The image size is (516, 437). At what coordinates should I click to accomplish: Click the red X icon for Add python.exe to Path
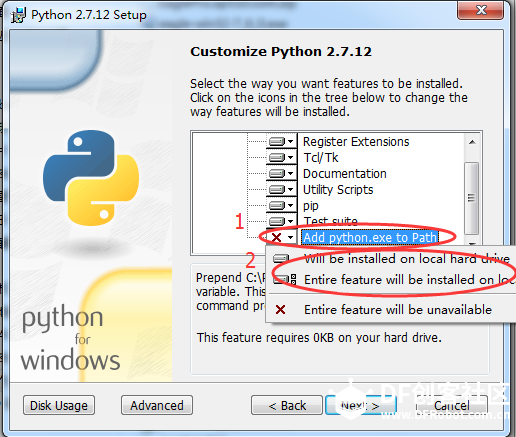[x=277, y=237]
